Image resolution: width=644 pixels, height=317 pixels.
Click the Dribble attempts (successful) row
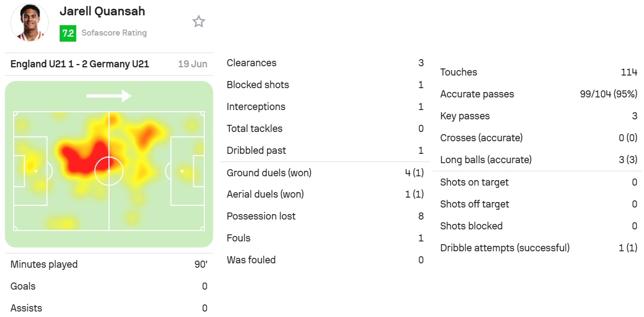(538, 248)
